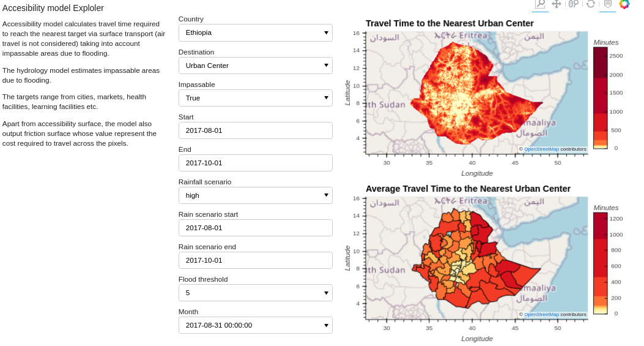Select the Box Zoom tool
This screenshot has width=644, height=346.
pyautogui.click(x=540, y=4)
